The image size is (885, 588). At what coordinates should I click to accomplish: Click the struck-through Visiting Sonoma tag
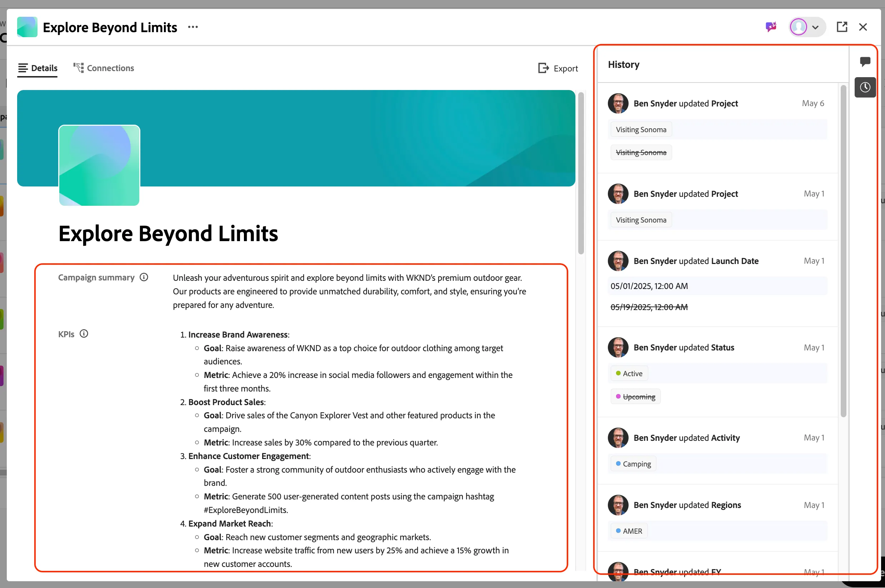click(x=641, y=153)
